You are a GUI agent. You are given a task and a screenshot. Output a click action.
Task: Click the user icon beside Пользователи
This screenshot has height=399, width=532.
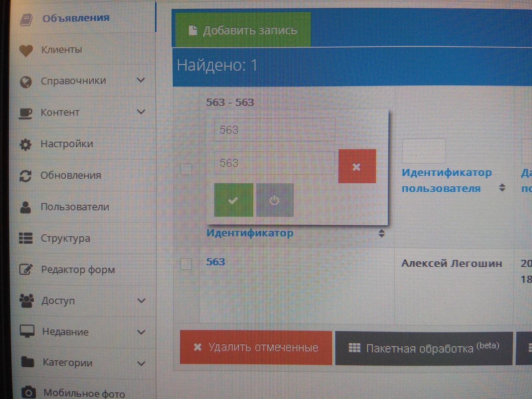[x=26, y=207]
